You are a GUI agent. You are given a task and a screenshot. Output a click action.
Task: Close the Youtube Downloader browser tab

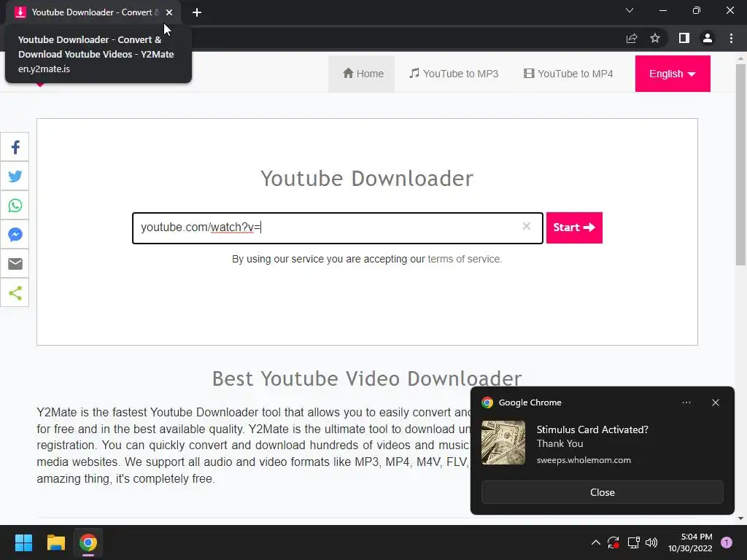pyautogui.click(x=169, y=12)
